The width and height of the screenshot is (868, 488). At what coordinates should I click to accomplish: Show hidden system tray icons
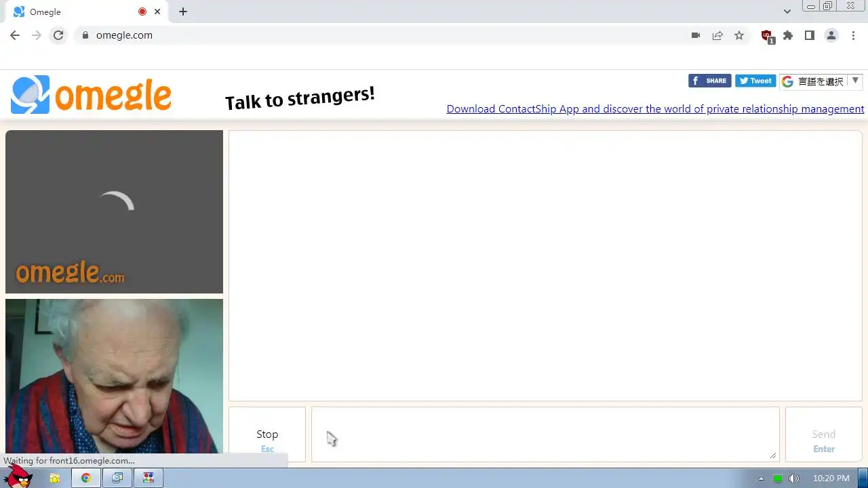[x=761, y=479]
